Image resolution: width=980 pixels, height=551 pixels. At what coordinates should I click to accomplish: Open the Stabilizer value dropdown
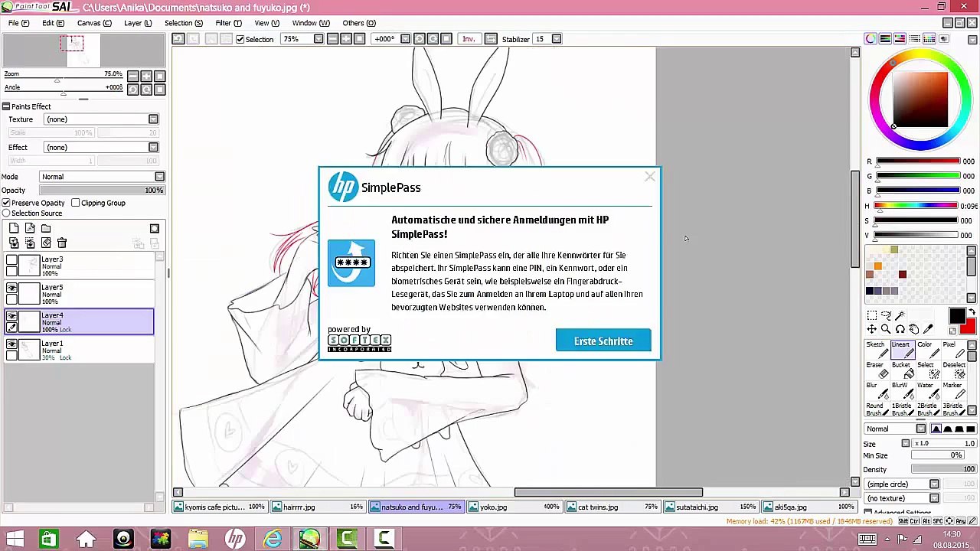coord(557,39)
